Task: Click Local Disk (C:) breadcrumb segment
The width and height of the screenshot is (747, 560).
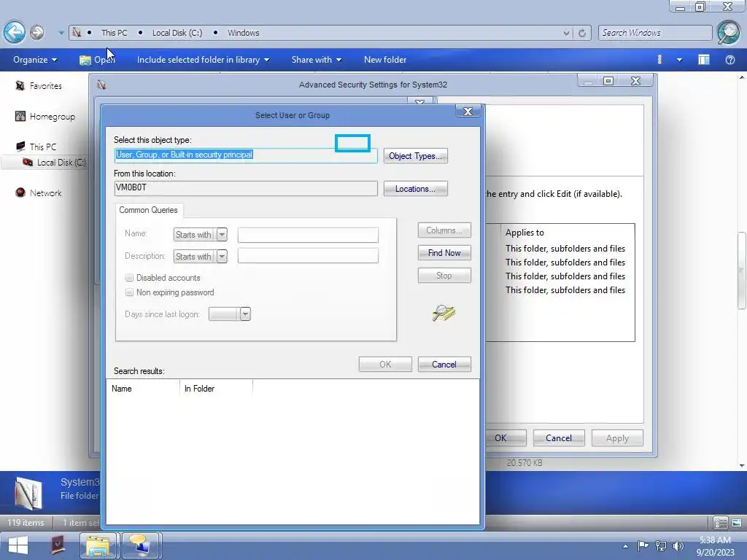Action: pos(177,33)
